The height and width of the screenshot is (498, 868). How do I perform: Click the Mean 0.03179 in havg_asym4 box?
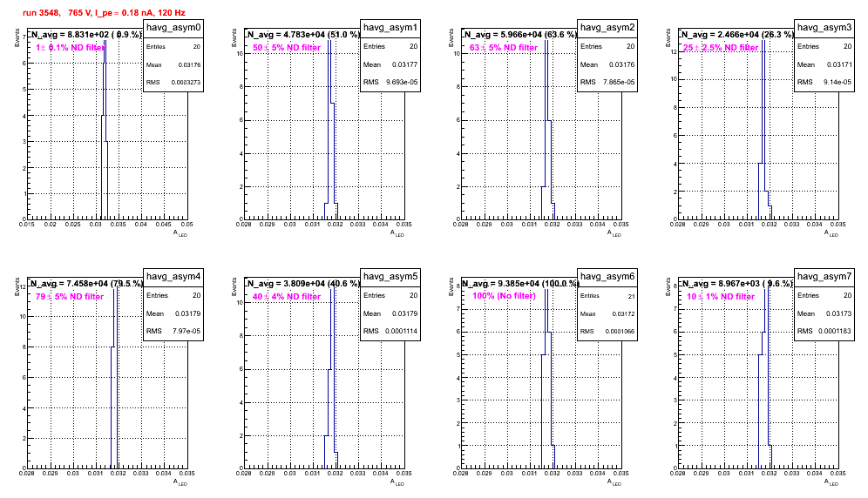click(187, 313)
